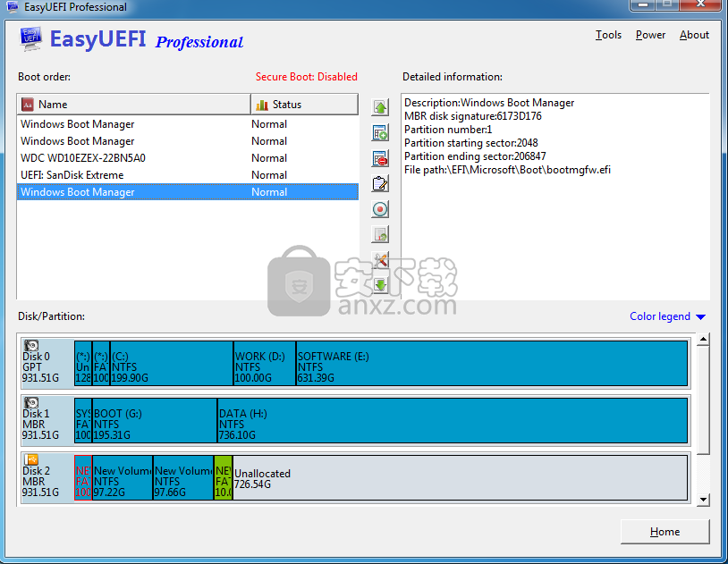728x564 pixels.
Task: Select the WORK (D:) partition
Action: (265, 364)
